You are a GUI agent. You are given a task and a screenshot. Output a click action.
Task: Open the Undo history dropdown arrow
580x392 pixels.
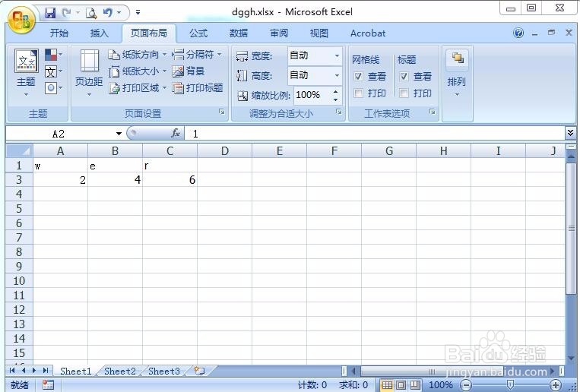119,13
